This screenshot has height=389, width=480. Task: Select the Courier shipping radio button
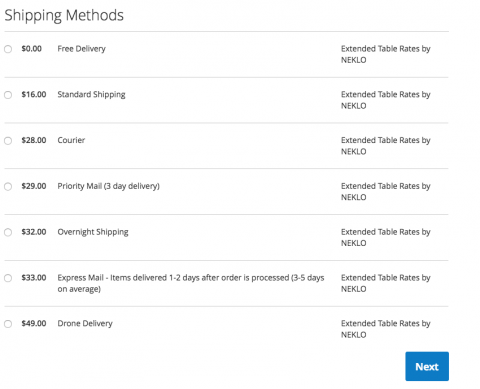8,141
